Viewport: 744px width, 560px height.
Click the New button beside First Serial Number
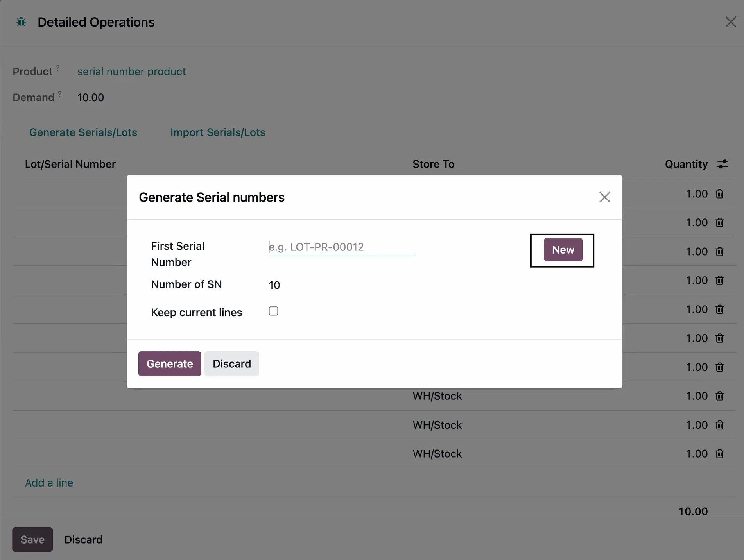pyautogui.click(x=563, y=250)
